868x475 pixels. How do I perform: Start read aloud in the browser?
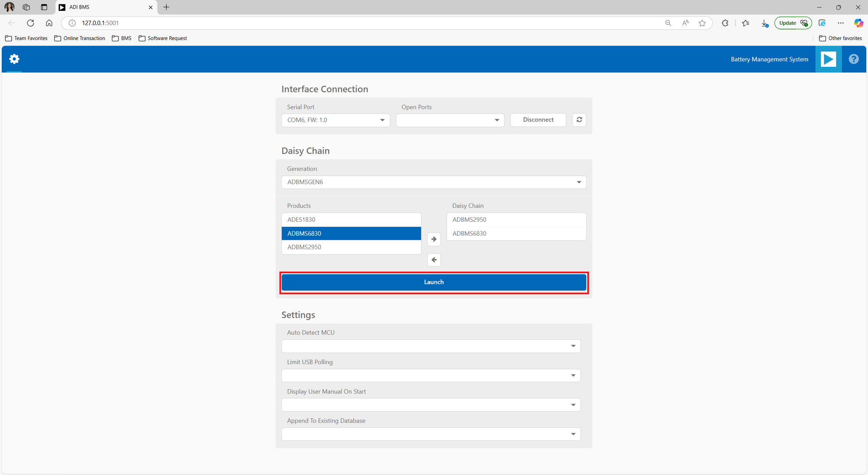click(685, 23)
